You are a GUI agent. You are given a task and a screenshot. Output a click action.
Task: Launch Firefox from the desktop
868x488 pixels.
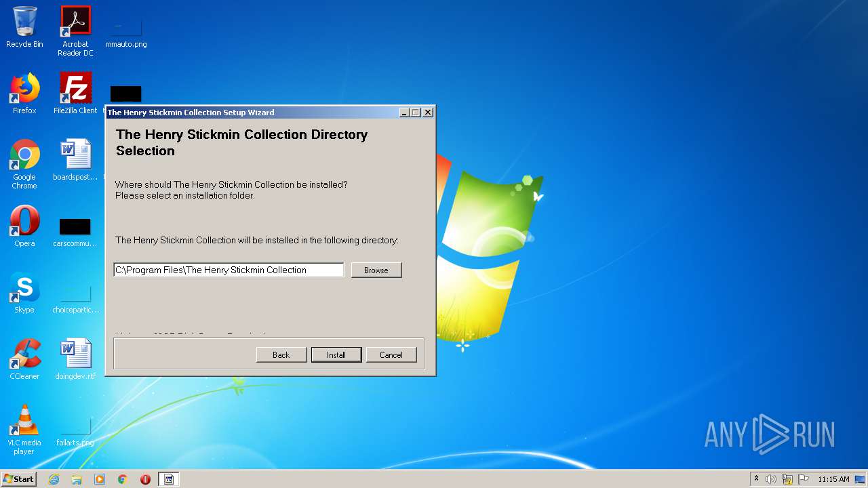pos(24,94)
